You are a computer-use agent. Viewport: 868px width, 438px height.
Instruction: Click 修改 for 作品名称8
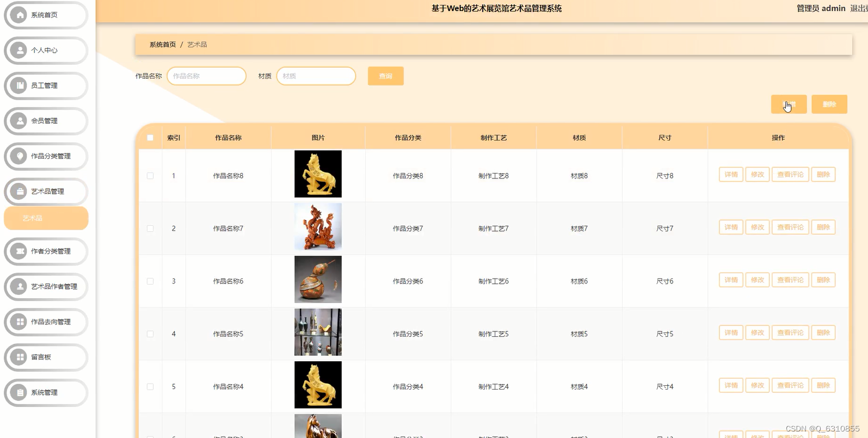[x=758, y=175]
